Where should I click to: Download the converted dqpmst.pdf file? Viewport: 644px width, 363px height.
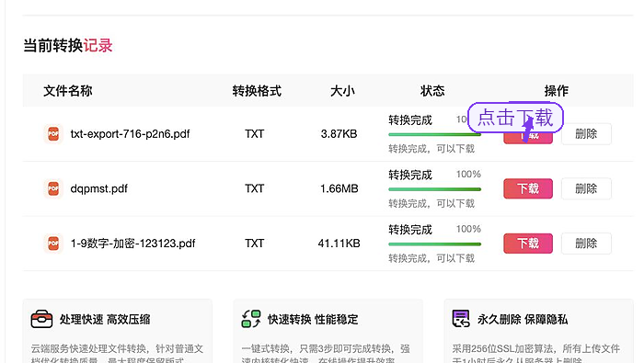528,188
